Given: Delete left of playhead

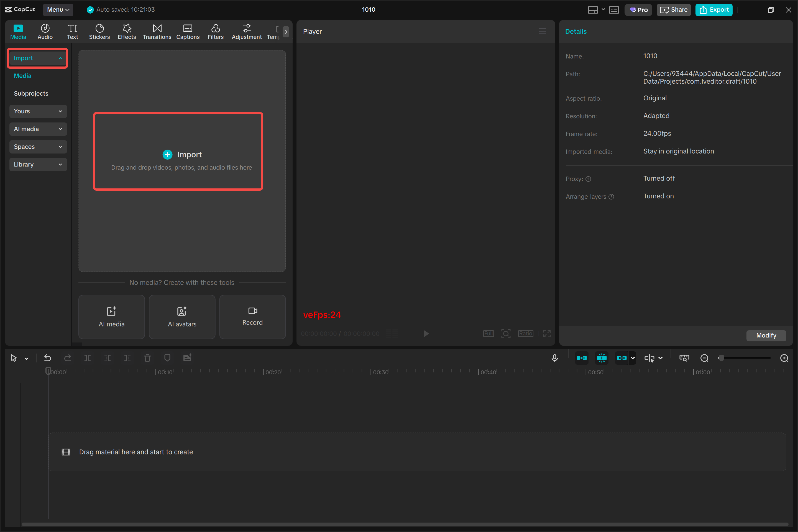Looking at the screenshot, I should point(108,358).
